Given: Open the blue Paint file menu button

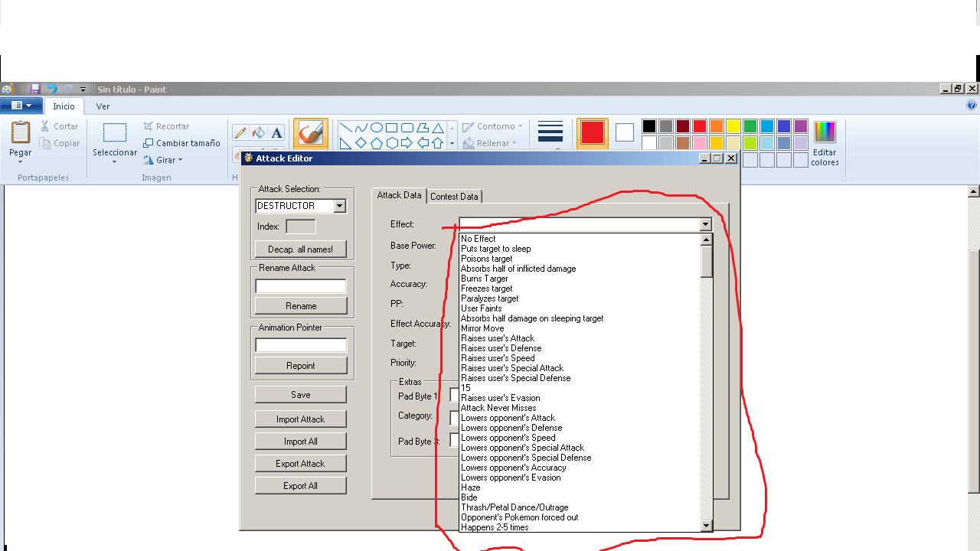Looking at the screenshot, I should pyautogui.click(x=21, y=106).
